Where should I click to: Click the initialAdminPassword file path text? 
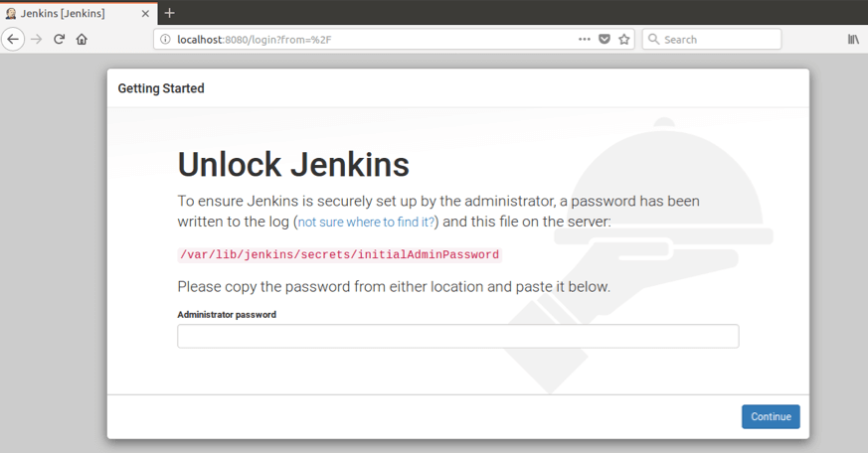[x=339, y=255]
